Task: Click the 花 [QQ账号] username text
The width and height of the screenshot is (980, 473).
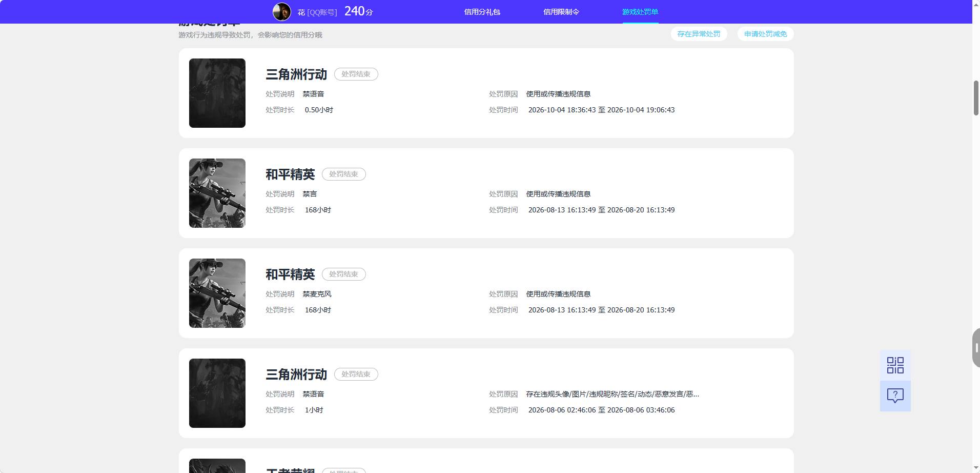Action: 317,12
